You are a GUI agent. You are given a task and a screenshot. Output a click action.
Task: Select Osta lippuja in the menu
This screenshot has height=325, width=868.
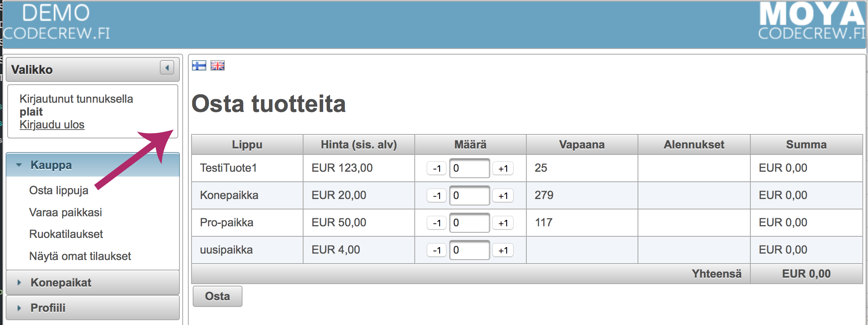[59, 190]
